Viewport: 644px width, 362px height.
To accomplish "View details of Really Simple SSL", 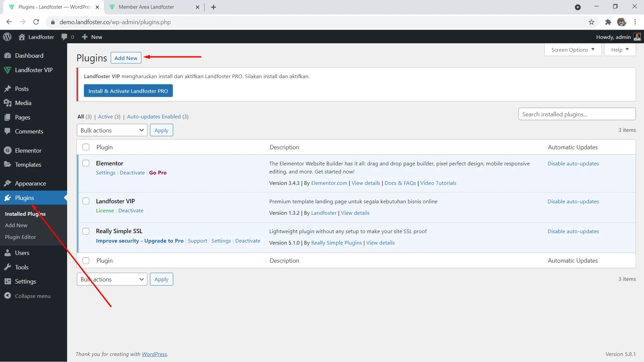I will [380, 243].
